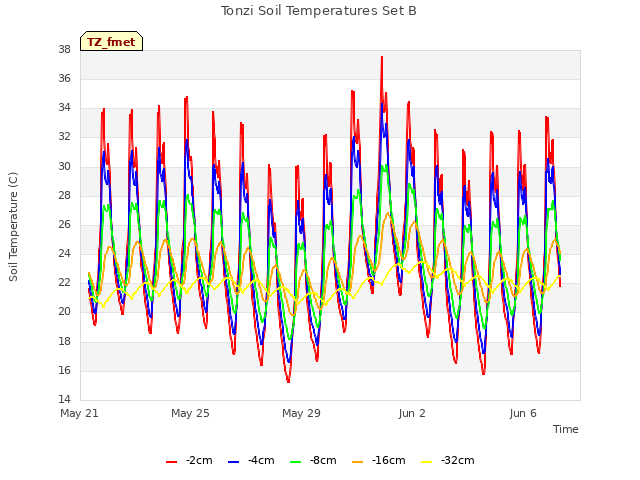This screenshot has width=640, height=480.
Task: Click the 32 y-axis tick label
Action: (x=64, y=137)
